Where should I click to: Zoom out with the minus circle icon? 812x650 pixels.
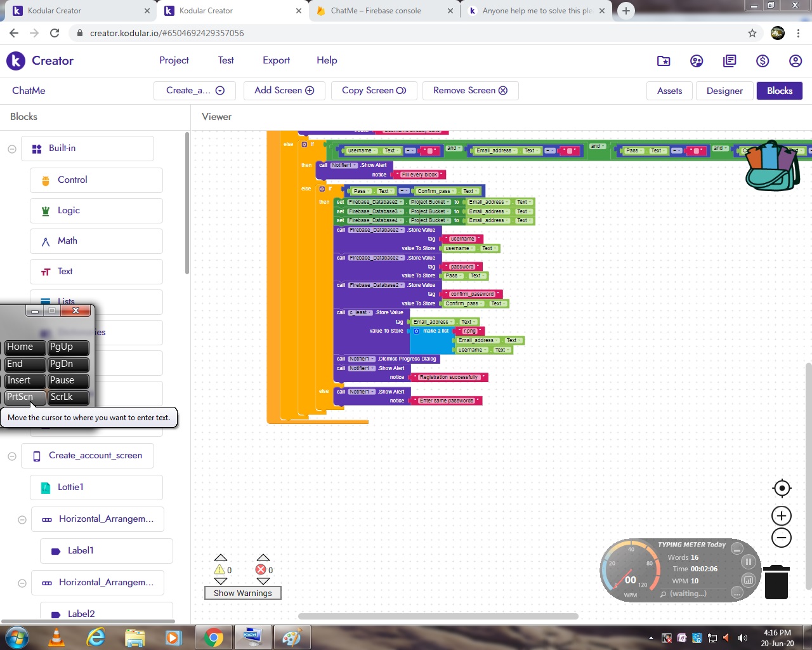point(782,538)
